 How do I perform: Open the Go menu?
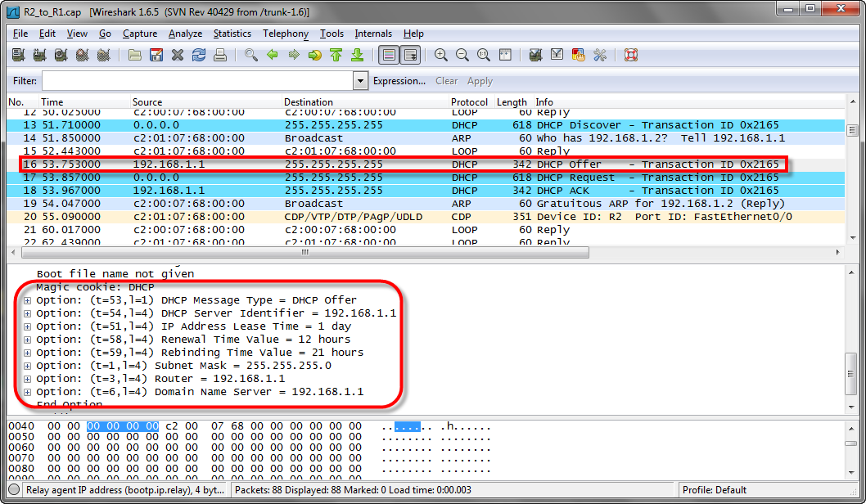(x=105, y=34)
